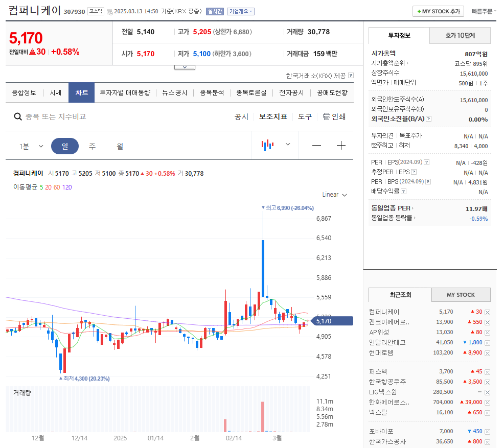The width and height of the screenshot is (504, 448).
Task: Open the Linear scale dropdown
Action: tap(334, 195)
